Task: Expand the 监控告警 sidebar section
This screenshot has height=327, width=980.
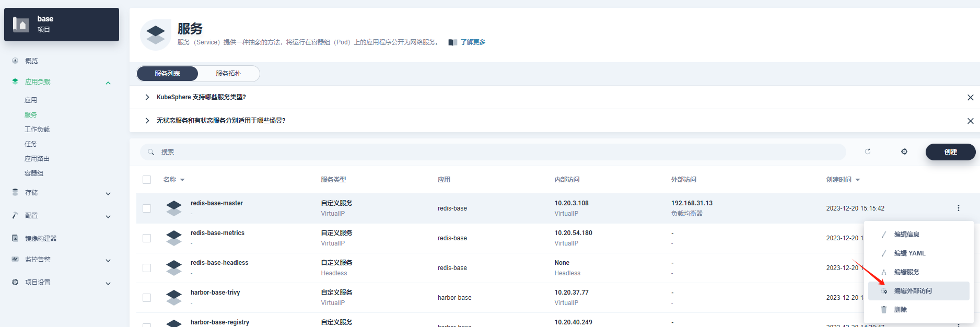Action: point(108,260)
